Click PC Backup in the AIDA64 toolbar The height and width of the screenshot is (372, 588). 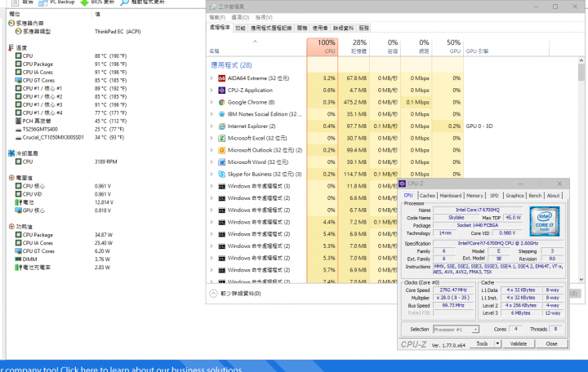(57, 2)
